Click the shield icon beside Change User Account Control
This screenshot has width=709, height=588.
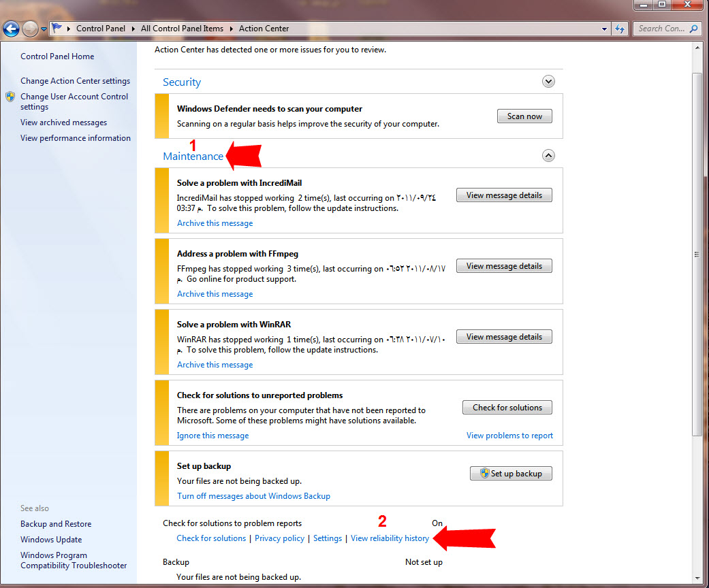10,97
